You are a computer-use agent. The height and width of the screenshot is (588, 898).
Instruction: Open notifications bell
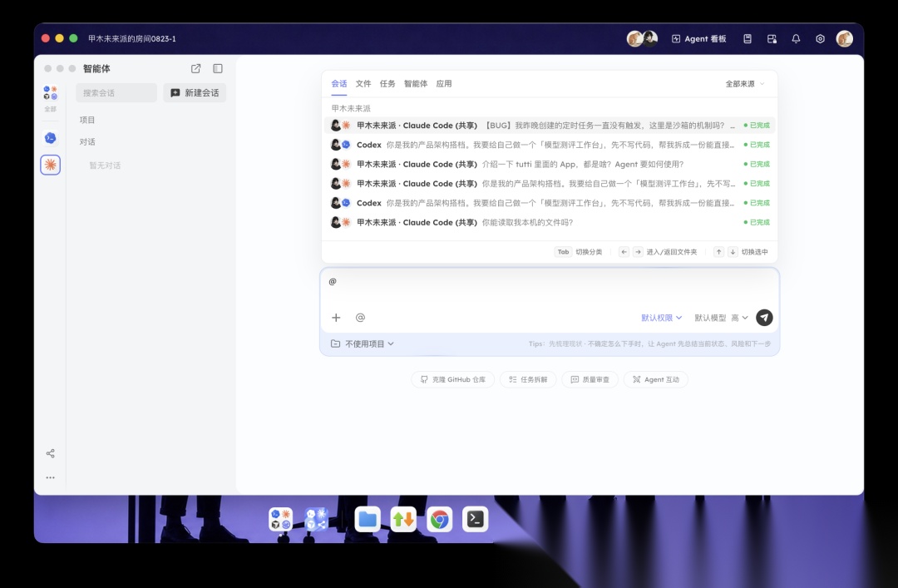(x=796, y=38)
